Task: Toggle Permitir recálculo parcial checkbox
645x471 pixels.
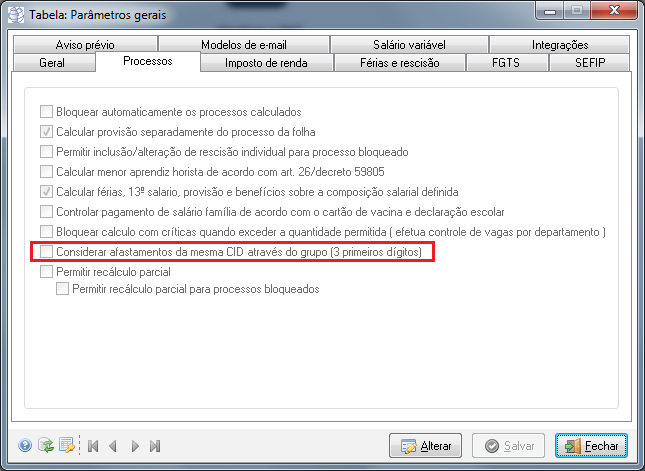Action: [46, 272]
